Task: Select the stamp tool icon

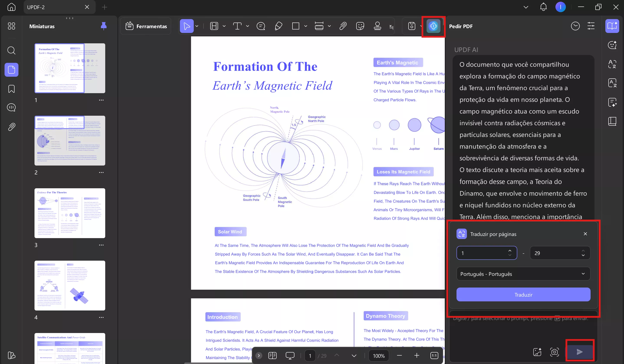Action: click(377, 26)
